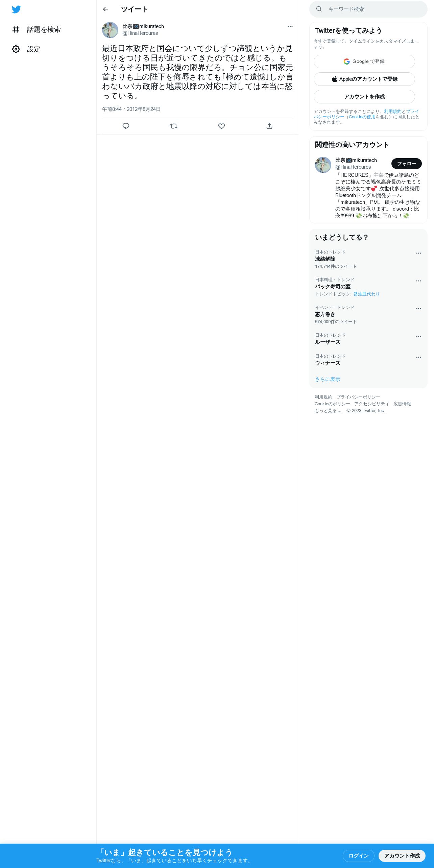Click the ログイン button in bottom banner
Image resolution: width=434 pixels, height=868 pixels.
tap(358, 856)
